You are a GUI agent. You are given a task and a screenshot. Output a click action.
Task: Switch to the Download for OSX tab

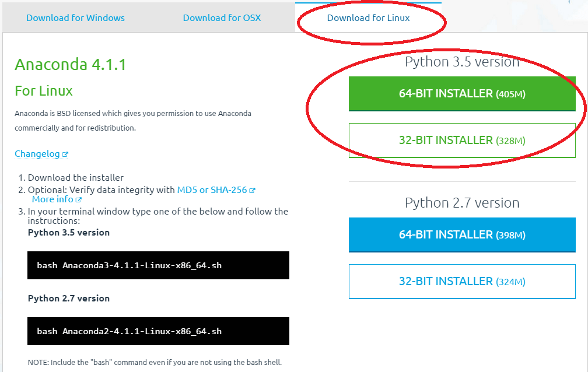pyautogui.click(x=222, y=18)
